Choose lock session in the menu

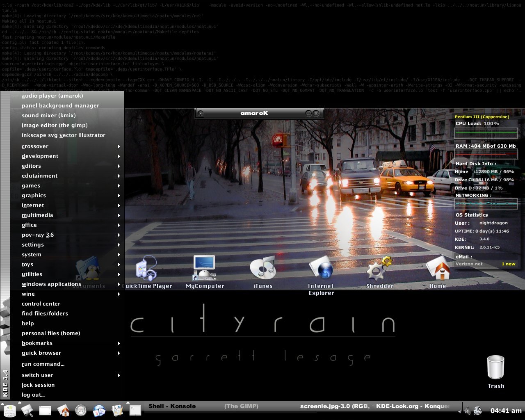tap(67, 385)
